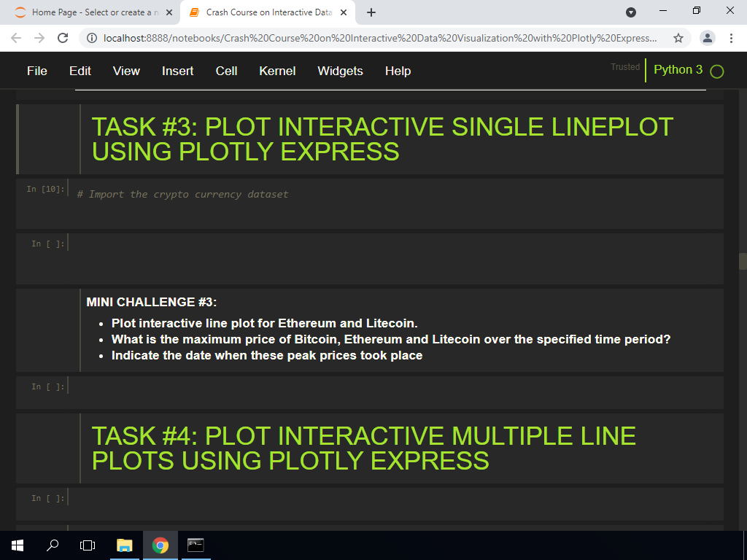Bookmark this page with the star icon

point(678,38)
